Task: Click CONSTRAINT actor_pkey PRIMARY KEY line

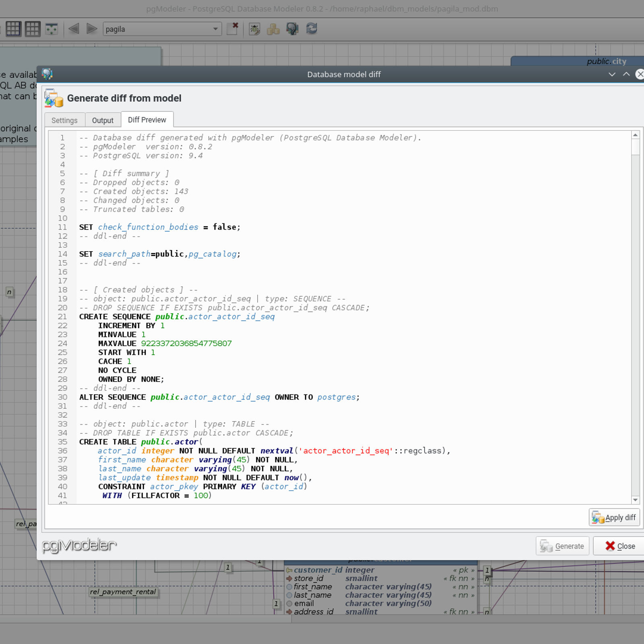Action: click(x=203, y=487)
